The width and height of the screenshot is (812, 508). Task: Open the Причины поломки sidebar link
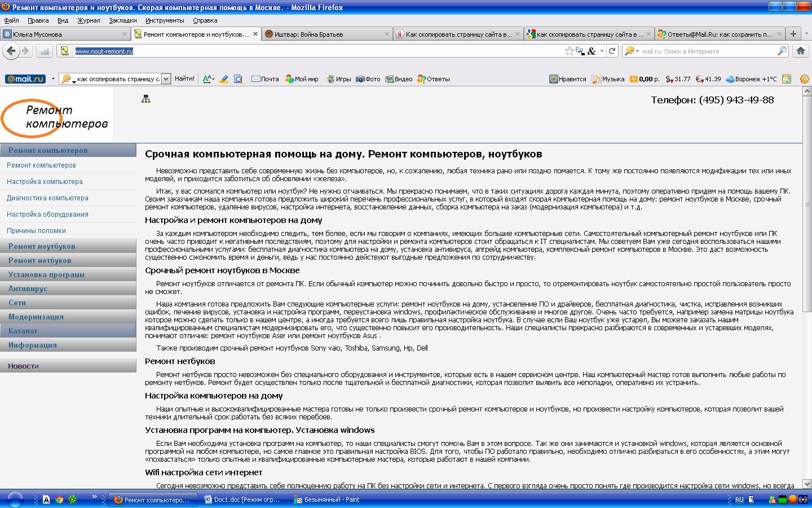click(36, 231)
